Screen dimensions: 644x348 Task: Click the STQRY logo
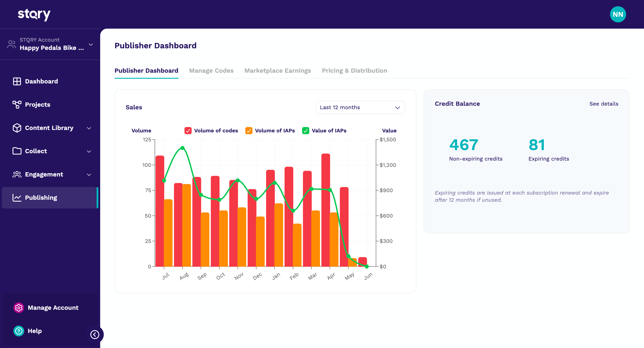(x=34, y=14)
